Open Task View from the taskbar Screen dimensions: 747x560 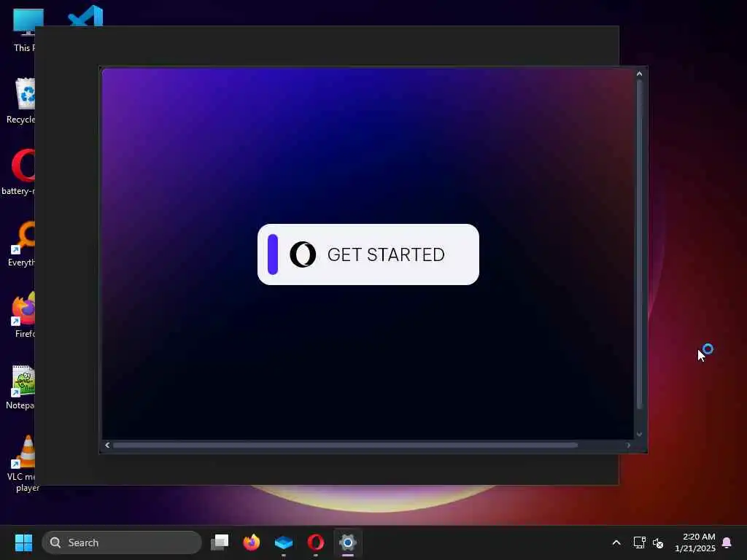220,542
